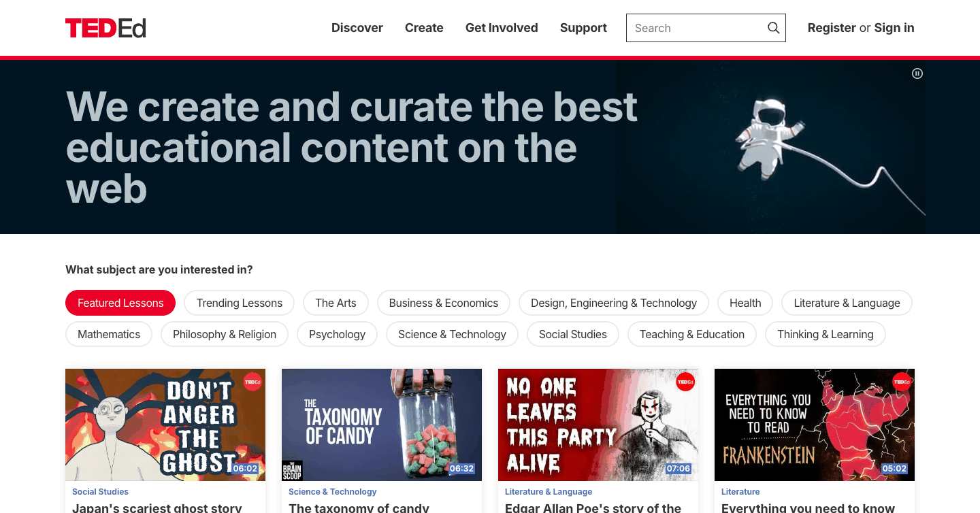
Task: Follow the Register link
Action: click(832, 28)
